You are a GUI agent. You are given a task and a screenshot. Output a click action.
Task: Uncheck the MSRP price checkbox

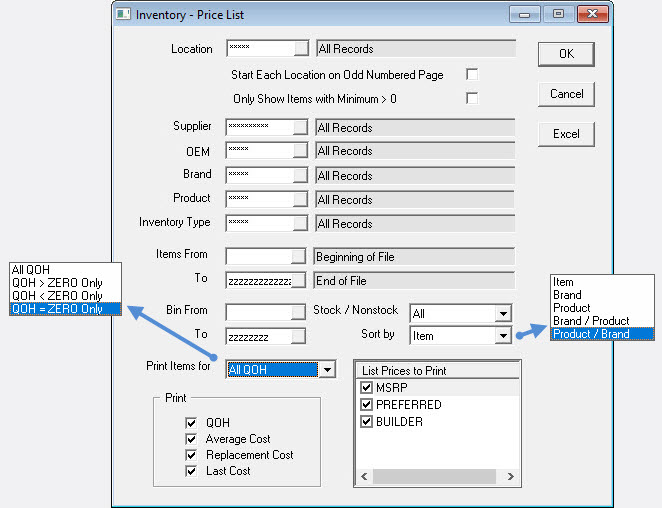tap(366, 387)
